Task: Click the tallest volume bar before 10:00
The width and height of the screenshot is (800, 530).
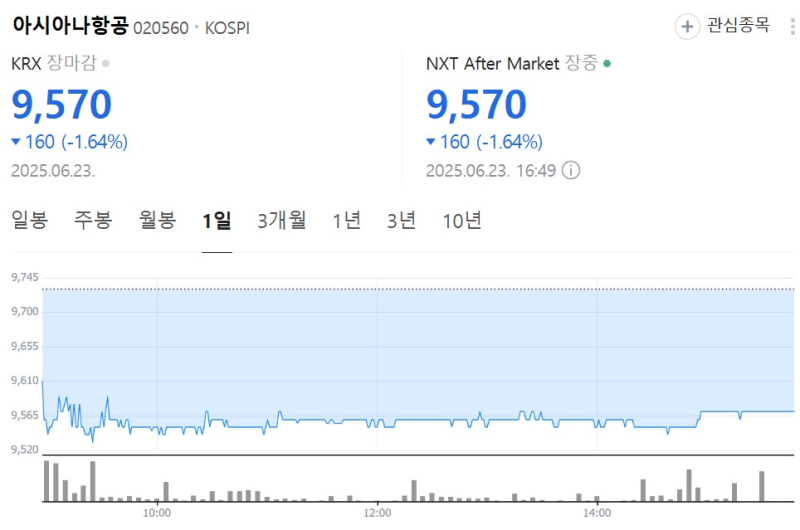Action: (46, 481)
